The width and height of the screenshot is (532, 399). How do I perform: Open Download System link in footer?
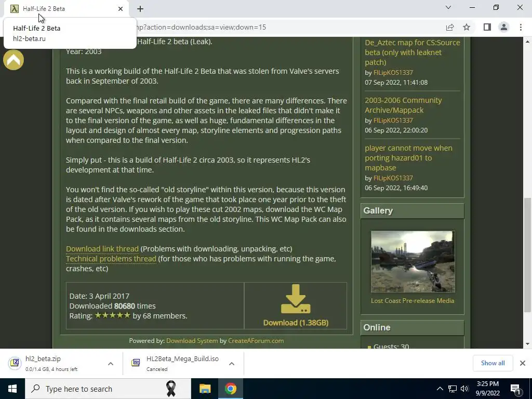(192, 341)
